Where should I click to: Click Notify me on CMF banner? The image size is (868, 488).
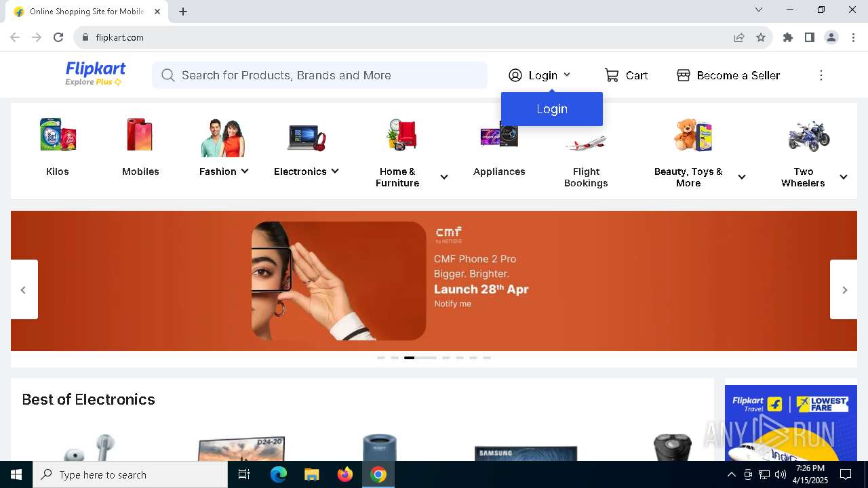coord(452,304)
